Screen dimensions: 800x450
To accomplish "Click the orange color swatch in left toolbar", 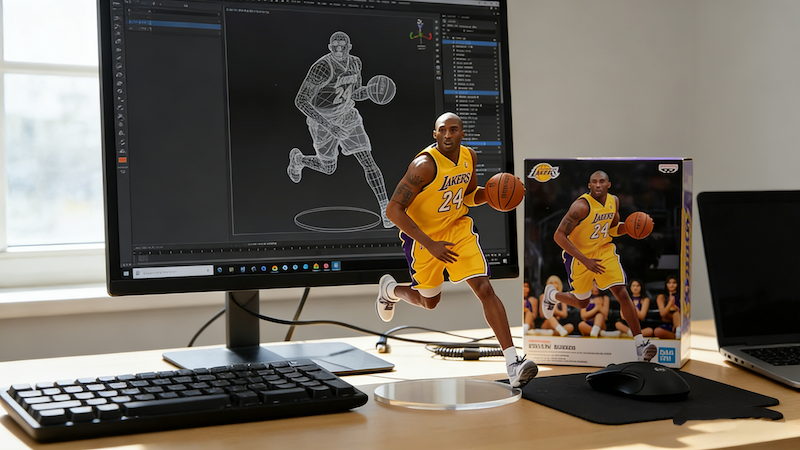I will click(x=122, y=159).
